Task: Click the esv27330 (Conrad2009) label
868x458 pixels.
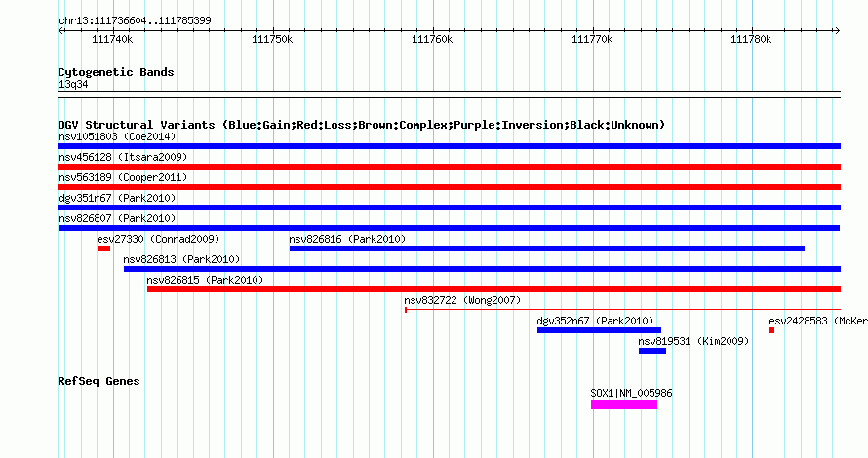Action: pos(158,239)
